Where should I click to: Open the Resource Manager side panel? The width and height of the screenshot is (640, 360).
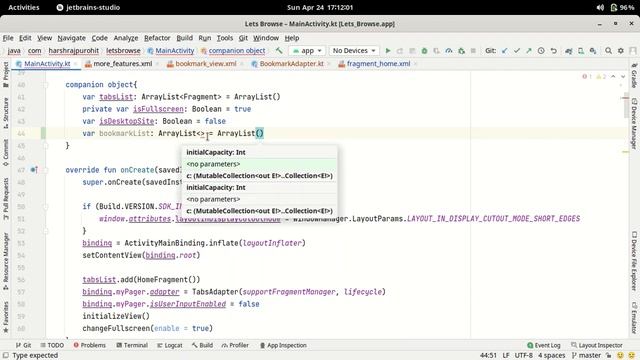(x=6, y=261)
